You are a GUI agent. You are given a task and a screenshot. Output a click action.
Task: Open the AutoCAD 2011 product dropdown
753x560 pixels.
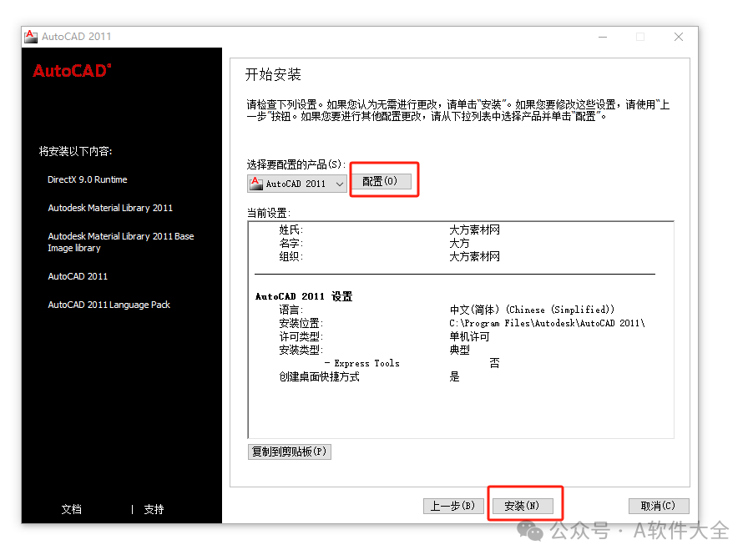pos(297,184)
